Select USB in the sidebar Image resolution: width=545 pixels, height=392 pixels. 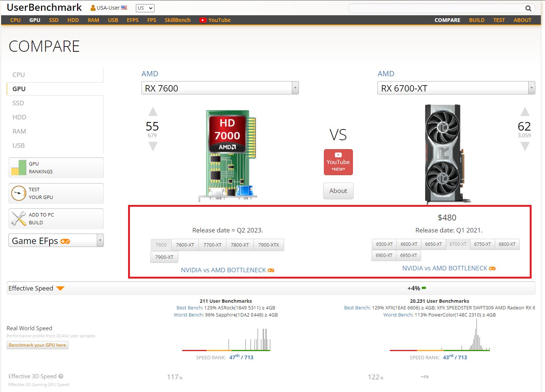point(55,145)
